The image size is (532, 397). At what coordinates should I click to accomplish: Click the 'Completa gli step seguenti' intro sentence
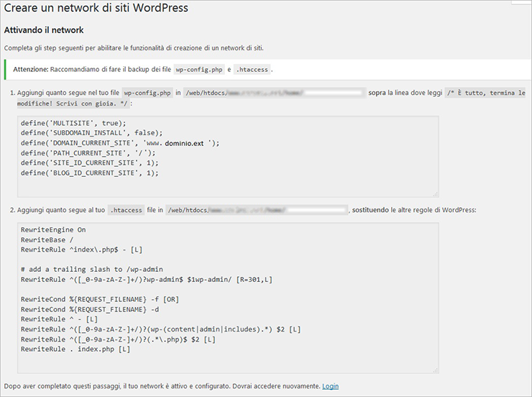(x=134, y=48)
